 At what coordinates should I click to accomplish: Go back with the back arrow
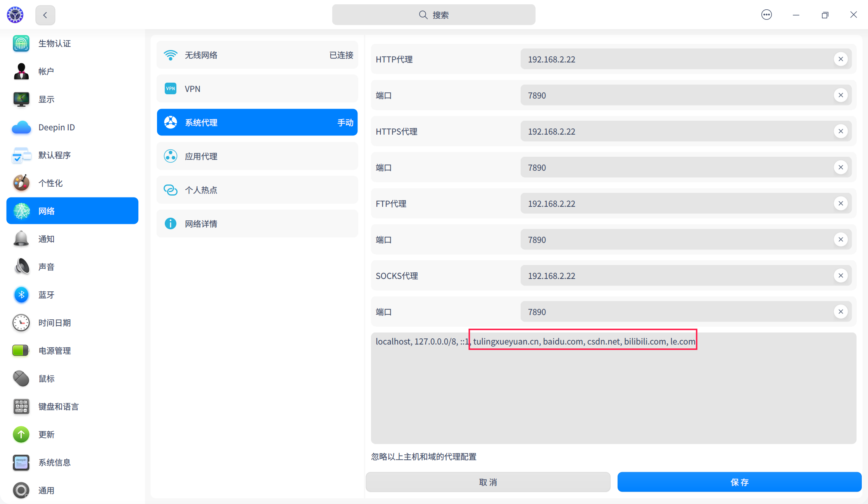click(x=45, y=15)
